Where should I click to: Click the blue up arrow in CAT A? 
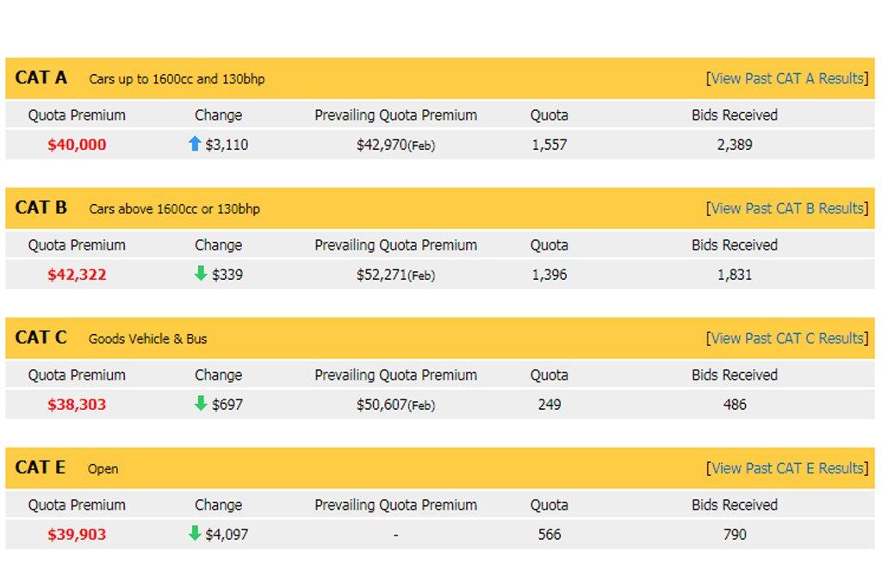tap(195, 144)
